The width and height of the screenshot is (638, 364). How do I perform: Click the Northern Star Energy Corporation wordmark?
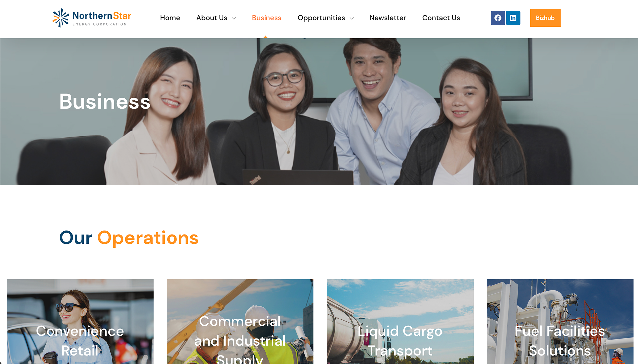click(102, 18)
